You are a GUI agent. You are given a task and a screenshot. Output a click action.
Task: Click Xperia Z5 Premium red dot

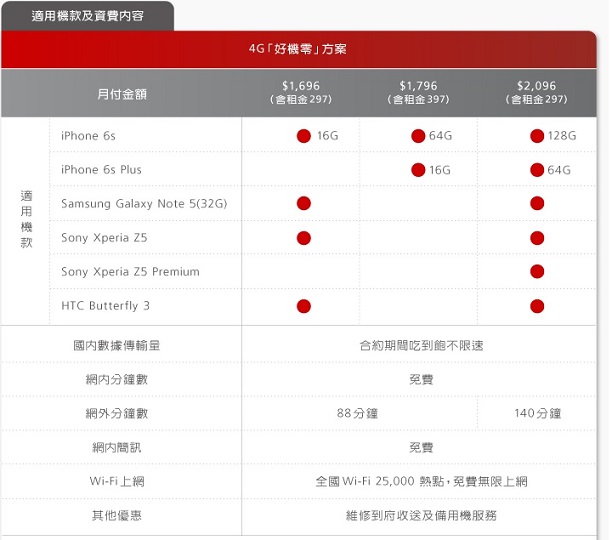[537, 271]
